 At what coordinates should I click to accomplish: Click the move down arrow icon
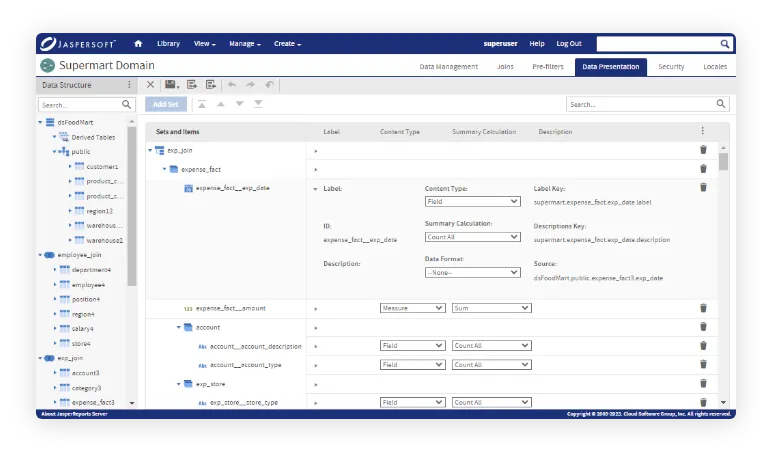pyautogui.click(x=239, y=104)
